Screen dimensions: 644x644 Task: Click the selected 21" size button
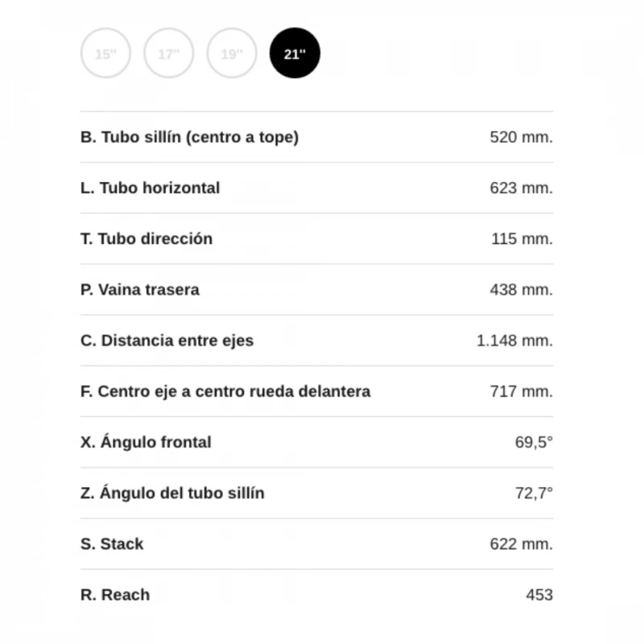295,54
